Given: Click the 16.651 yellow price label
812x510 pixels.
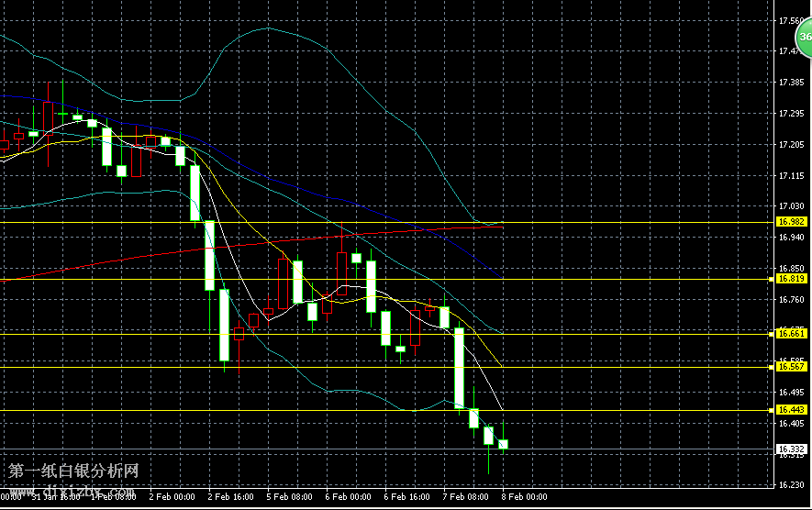Looking at the screenshot, I should (x=791, y=334).
